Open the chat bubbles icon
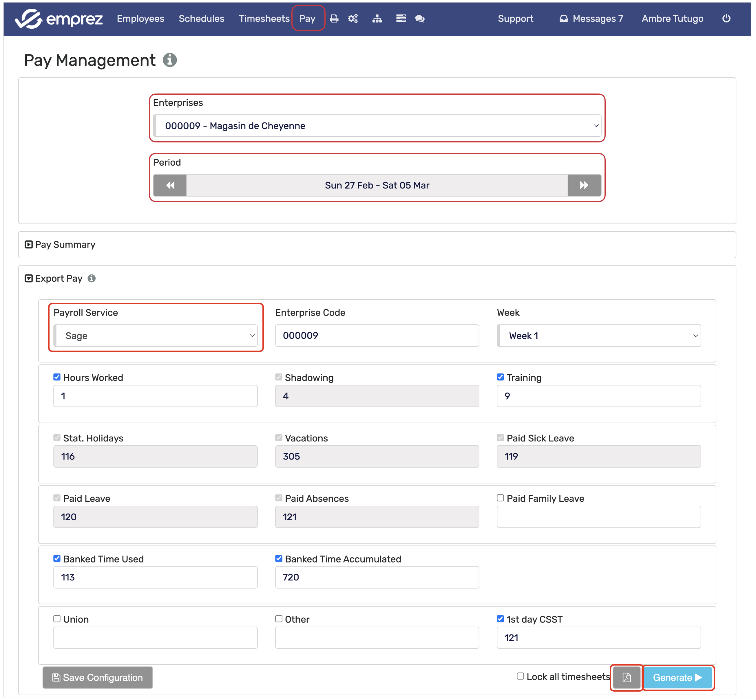Screen dimensions: 756x700 point(419,19)
